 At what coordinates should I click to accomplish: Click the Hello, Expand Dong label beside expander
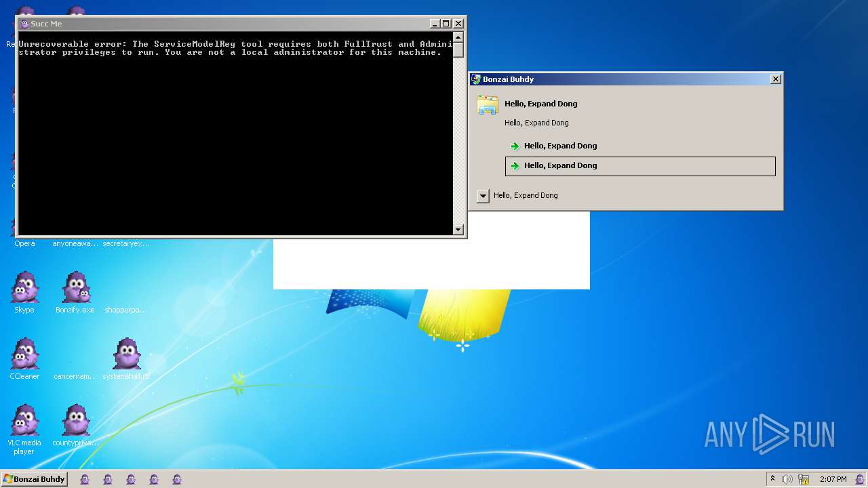pos(526,195)
